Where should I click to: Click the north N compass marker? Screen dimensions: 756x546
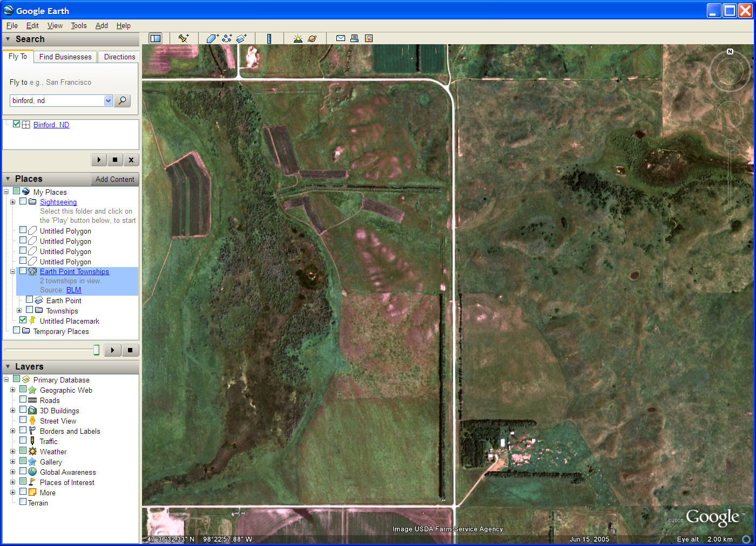(730, 52)
